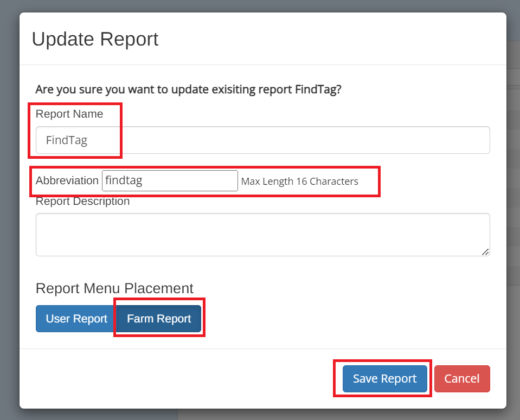
Task: Click the Report Name label
Action: 69,114
